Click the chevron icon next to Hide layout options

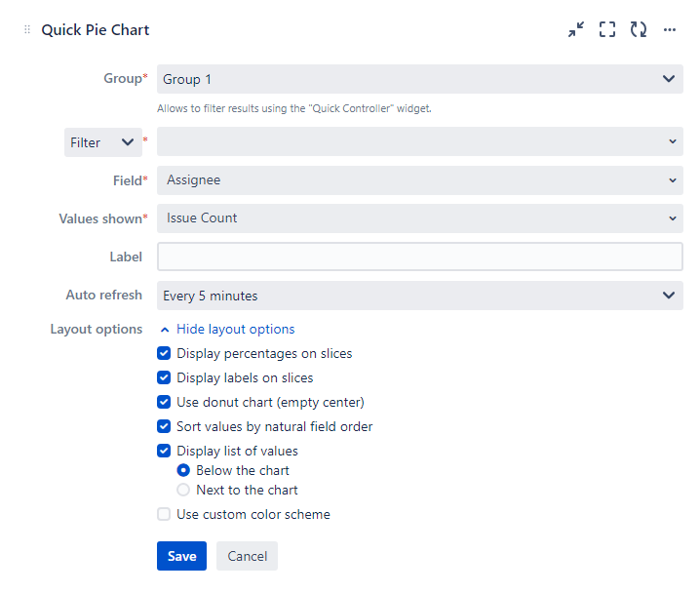(165, 330)
